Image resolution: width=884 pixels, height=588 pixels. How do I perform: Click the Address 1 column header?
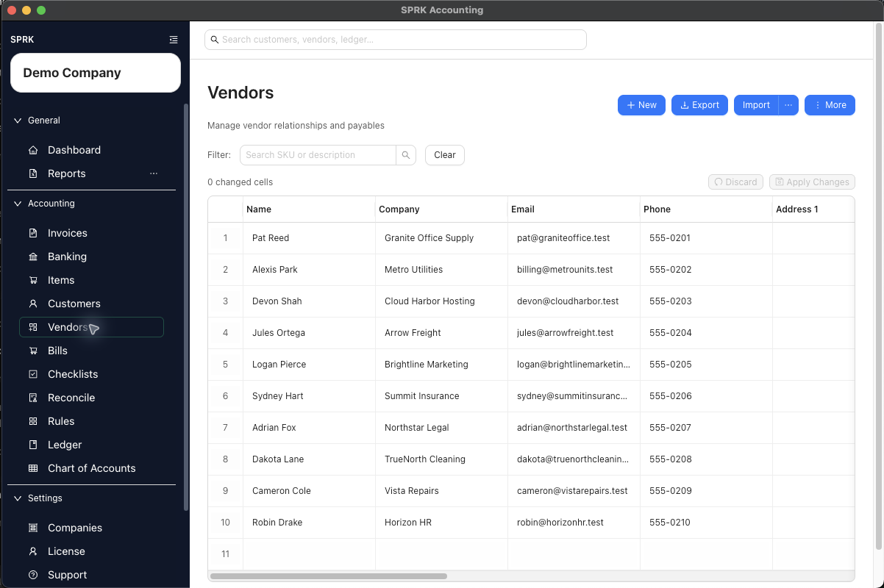(x=813, y=209)
